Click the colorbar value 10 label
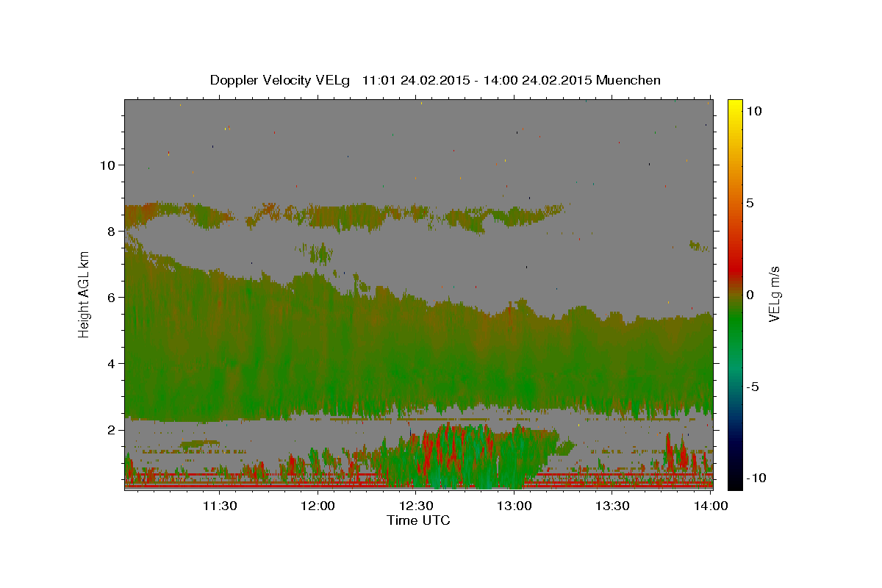 pos(753,110)
